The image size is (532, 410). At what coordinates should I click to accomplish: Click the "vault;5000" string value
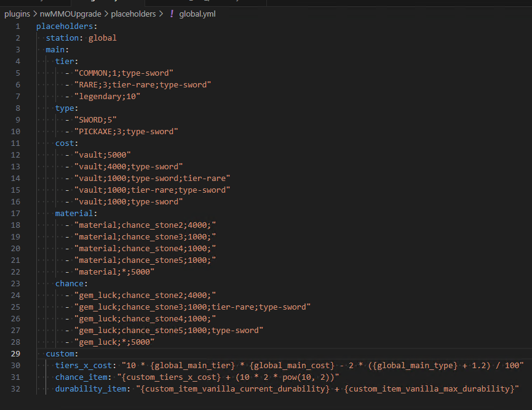pyautogui.click(x=103, y=155)
